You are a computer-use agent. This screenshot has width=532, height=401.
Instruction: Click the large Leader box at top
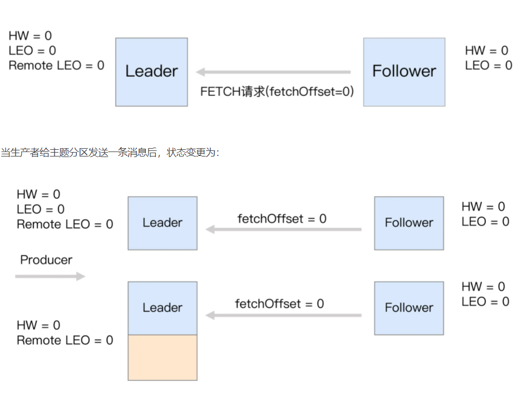coord(151,72)
